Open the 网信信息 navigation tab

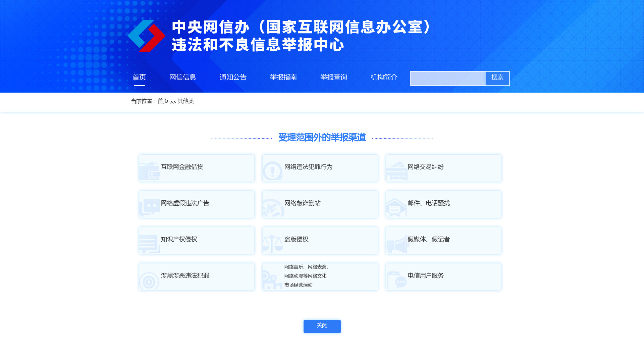pyautogui.click(x=183, y=77)
